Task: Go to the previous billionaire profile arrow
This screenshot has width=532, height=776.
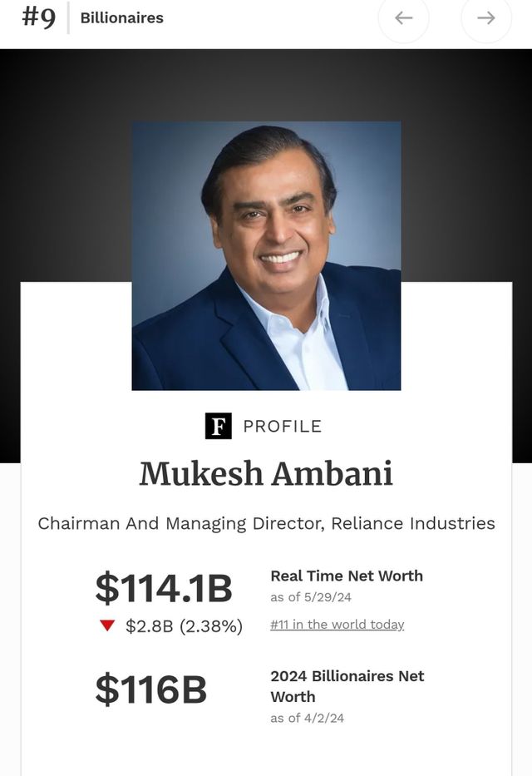Action: (404, 18)
